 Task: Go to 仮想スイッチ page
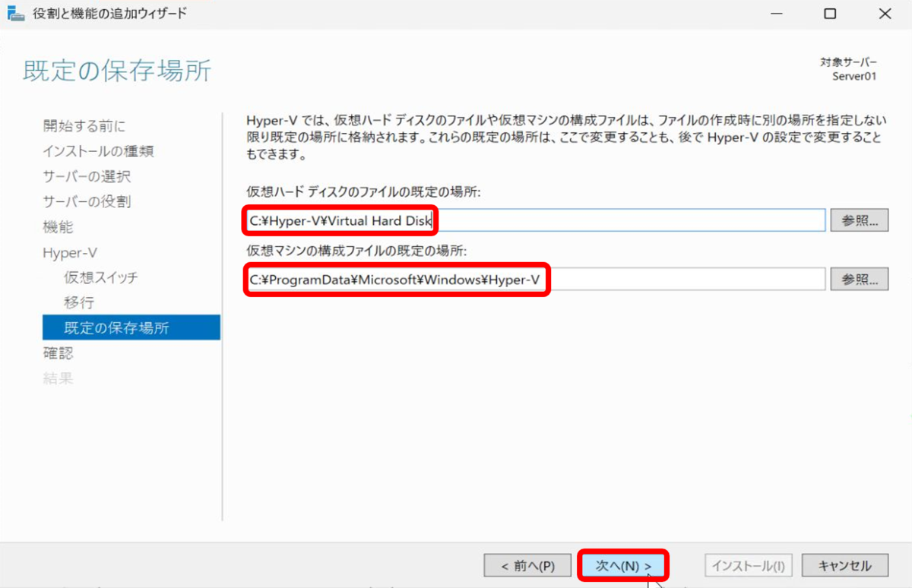pyautogui.click(x=101, y=277)
